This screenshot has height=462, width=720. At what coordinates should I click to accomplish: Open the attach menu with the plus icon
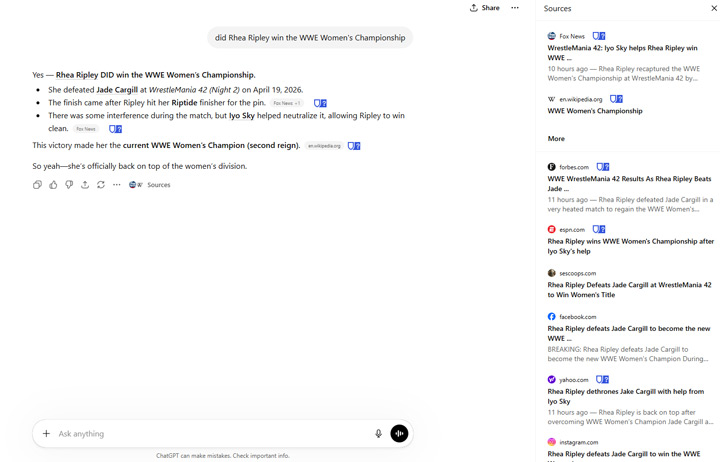(x=46, y=433)
